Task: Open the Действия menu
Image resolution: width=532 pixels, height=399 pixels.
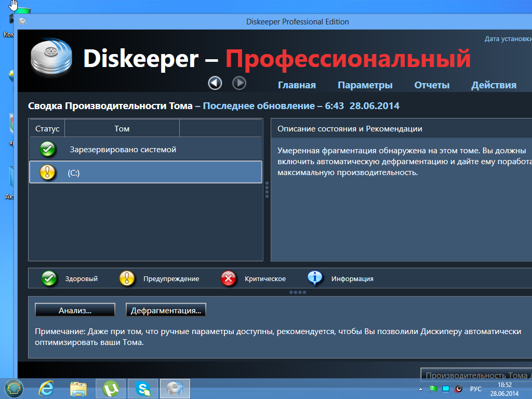Action: click(x=494, y=85)
